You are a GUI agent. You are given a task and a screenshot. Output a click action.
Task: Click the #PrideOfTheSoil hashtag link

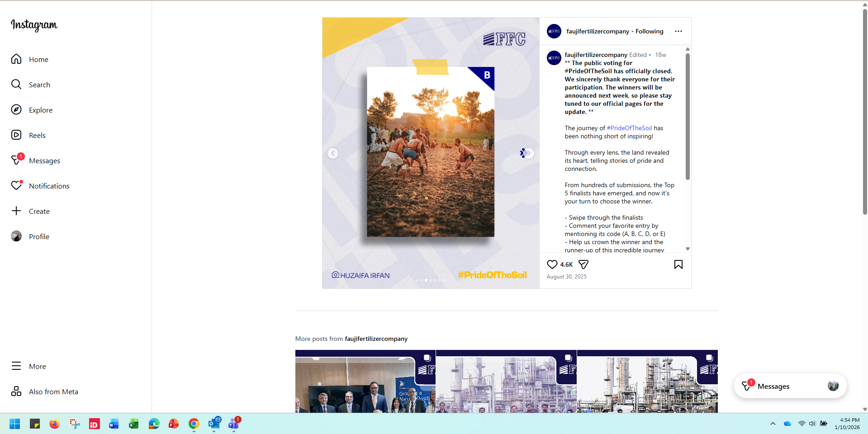[629, 128]
